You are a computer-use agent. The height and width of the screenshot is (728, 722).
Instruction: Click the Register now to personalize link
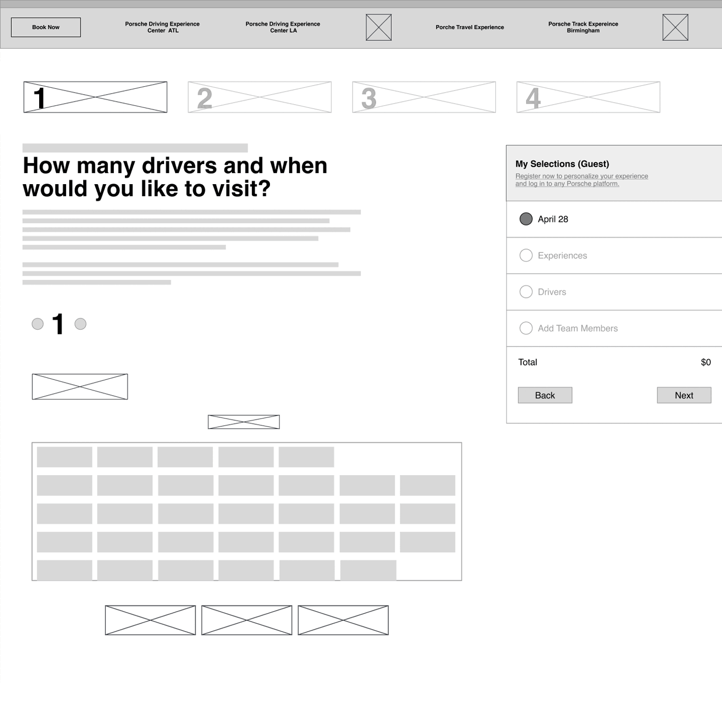[x=582, y=180]
